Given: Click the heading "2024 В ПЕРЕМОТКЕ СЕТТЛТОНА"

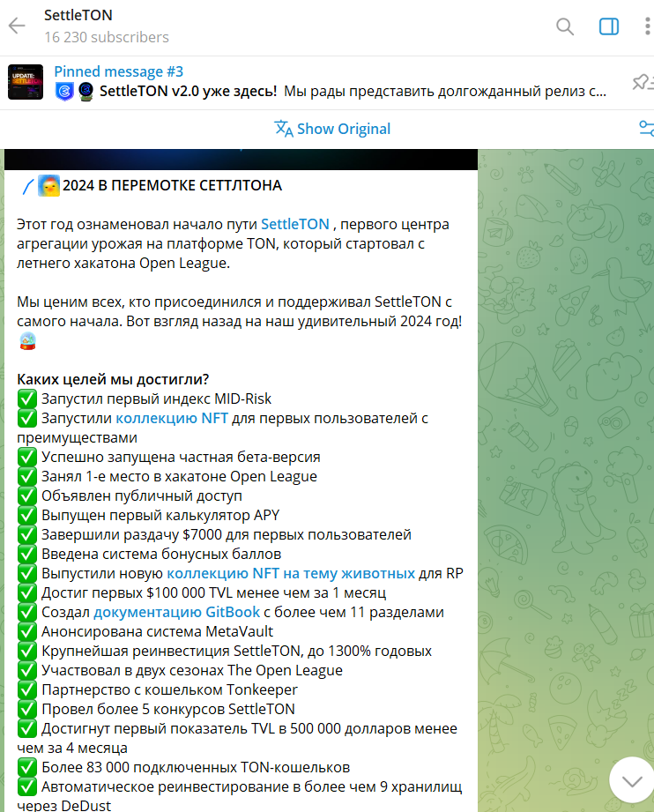Looking at the screenshot, I should 173,185.
